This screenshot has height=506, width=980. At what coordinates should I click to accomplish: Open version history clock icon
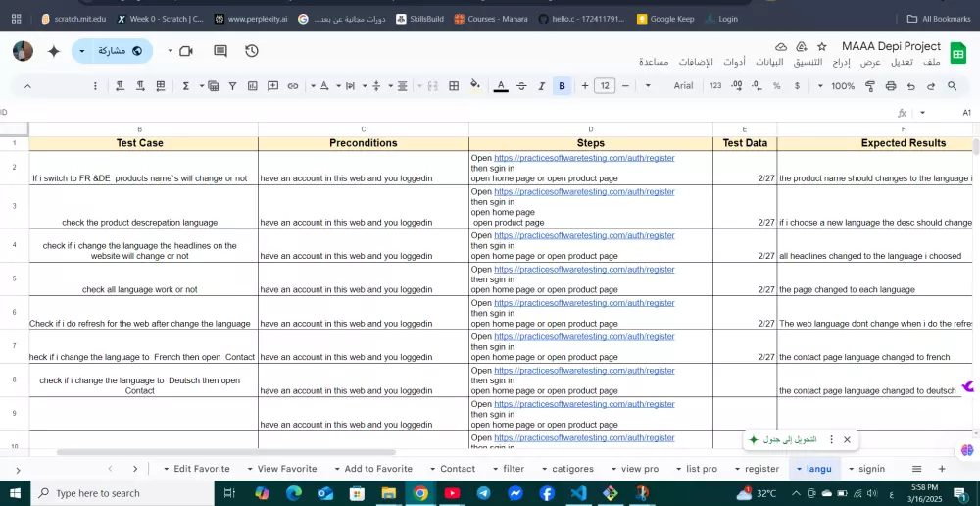coord(252,51)
